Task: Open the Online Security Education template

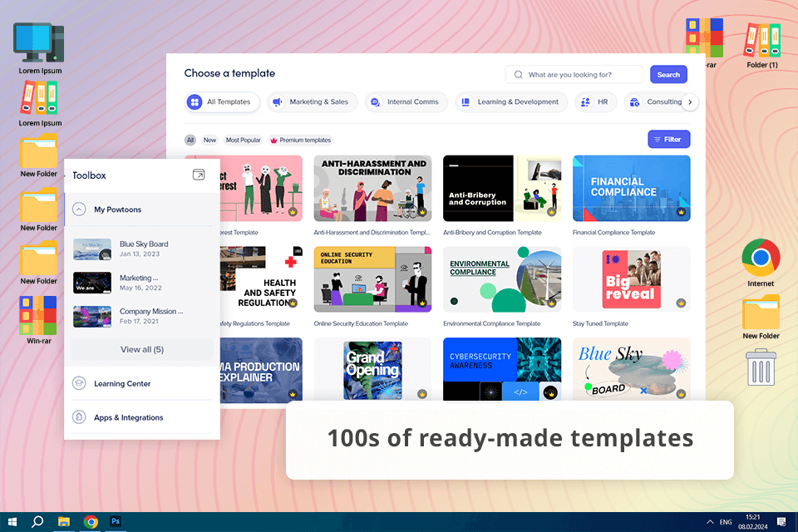Action: (x=372, y=279)
